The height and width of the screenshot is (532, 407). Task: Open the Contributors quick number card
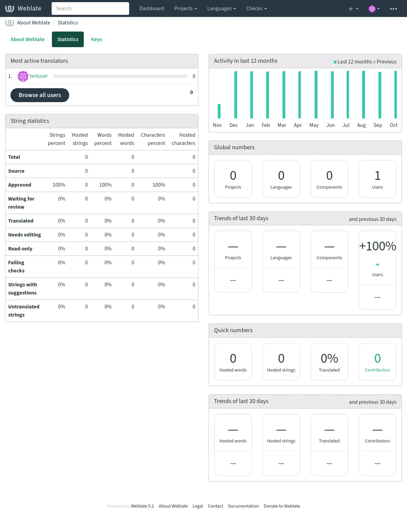(377, 362)
